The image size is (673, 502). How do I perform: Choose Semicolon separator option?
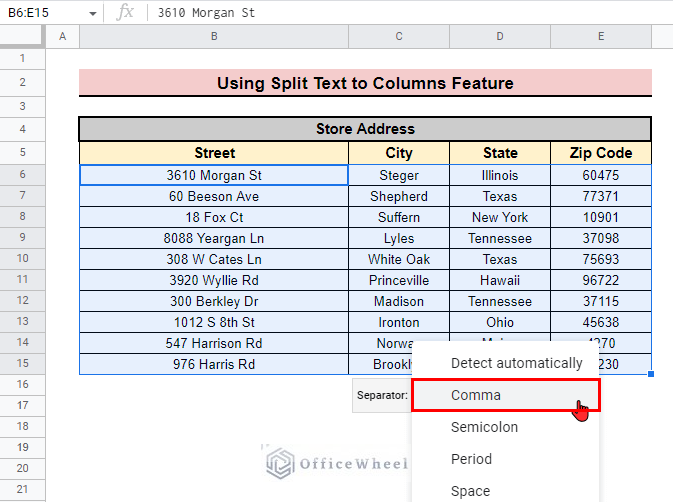pos(506,427)
